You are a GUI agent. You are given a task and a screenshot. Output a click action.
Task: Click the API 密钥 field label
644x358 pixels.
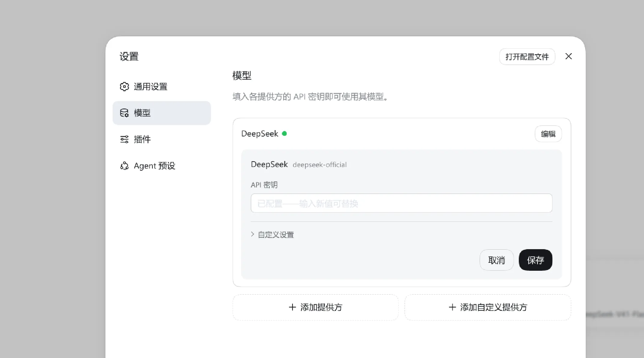point(264,185)
